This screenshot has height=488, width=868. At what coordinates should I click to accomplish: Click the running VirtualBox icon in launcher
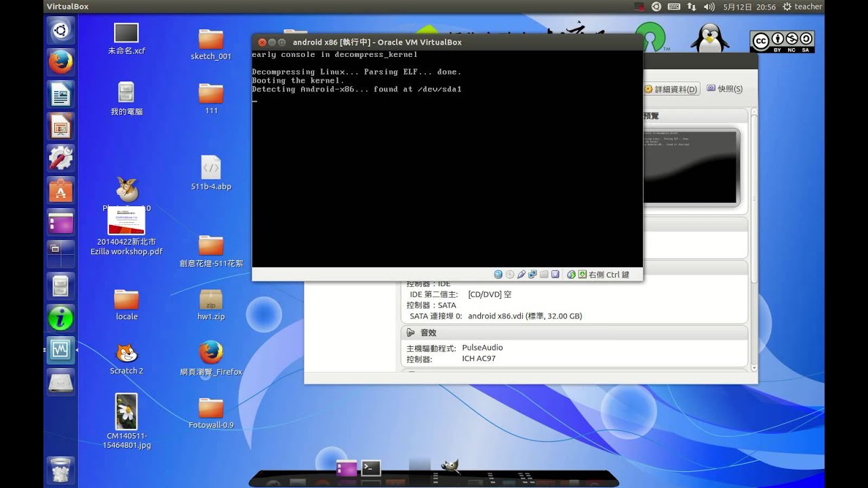coord(60,349)
